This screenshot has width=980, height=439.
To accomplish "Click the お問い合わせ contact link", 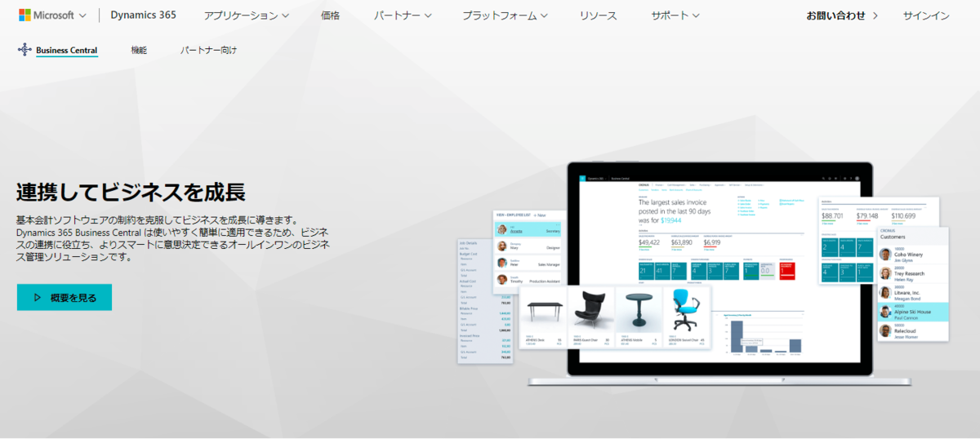I will [x=842, y=16].
